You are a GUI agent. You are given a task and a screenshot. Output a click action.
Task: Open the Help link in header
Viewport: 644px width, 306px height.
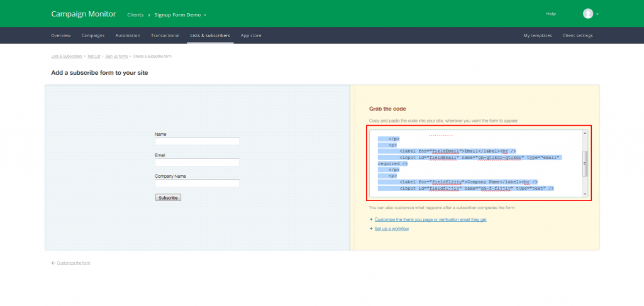pos(551,14)
